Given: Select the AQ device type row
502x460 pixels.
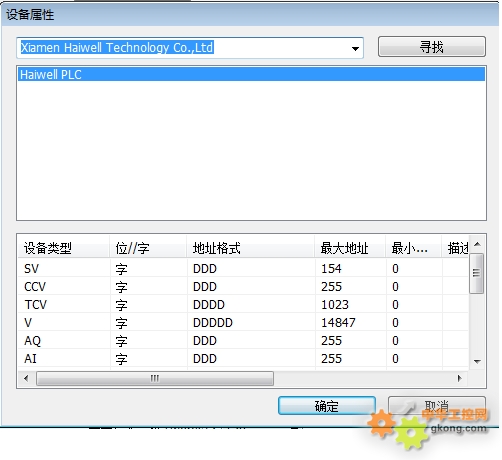Looking at the screenshot, I should [243, 341].
